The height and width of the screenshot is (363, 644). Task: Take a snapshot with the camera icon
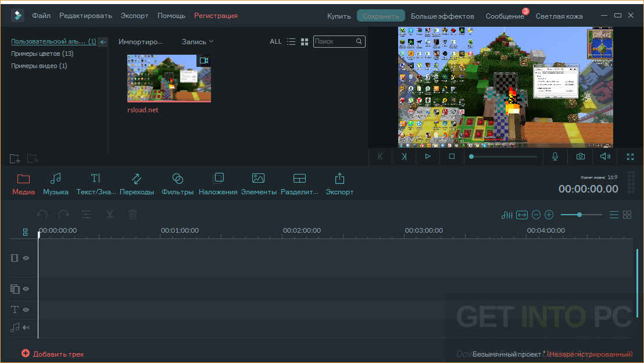[579, 156]
